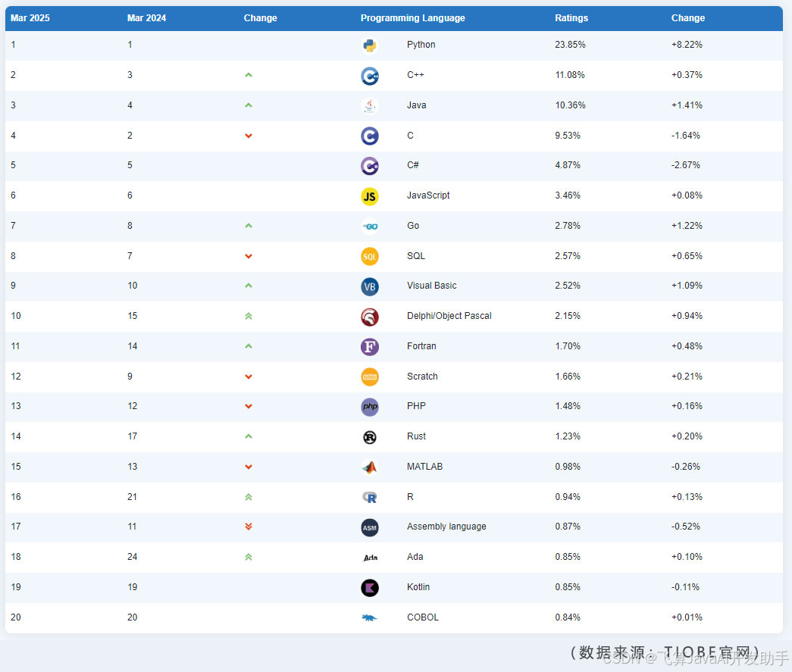Click the Mar 2025 column header
Viewport: 792px width, 672px height.
[x=30, y=17]
